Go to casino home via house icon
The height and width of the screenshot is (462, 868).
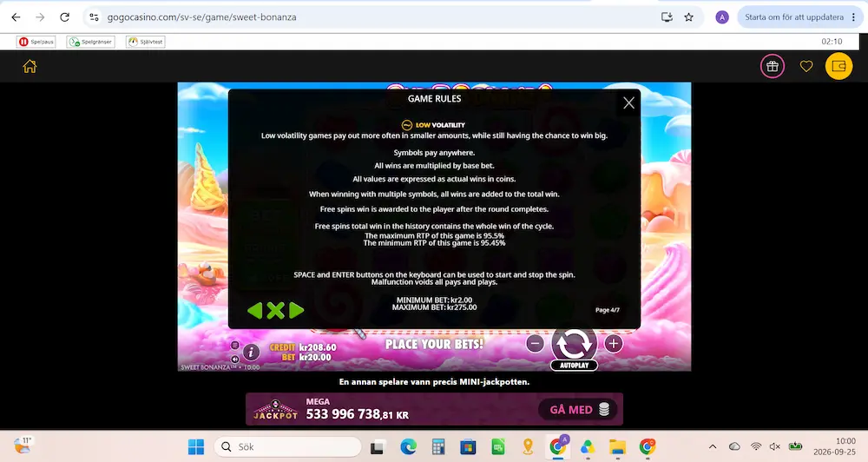(x=30, y=67)
